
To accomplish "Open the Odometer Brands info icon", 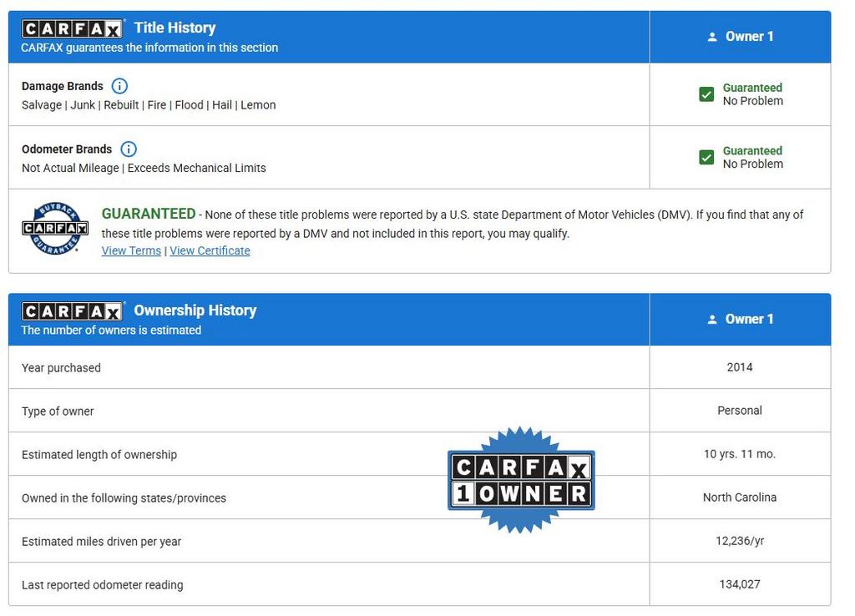I will point(128,149).
